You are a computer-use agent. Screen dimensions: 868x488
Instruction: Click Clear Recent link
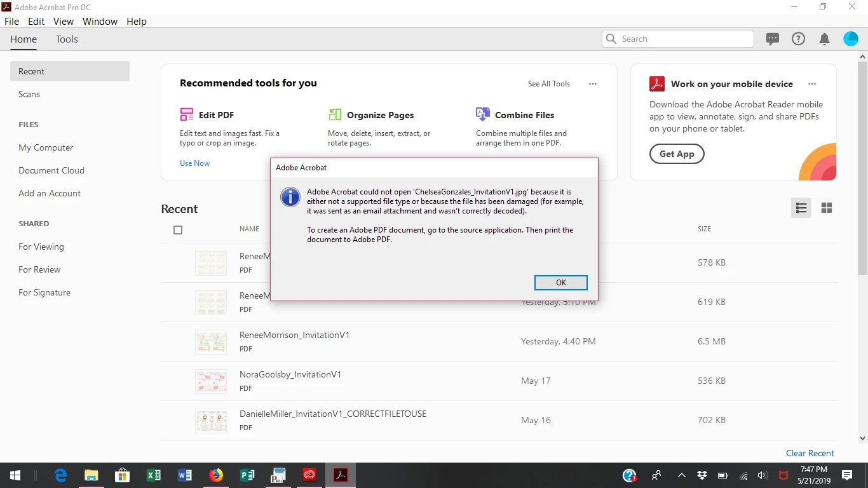[810, 453]
